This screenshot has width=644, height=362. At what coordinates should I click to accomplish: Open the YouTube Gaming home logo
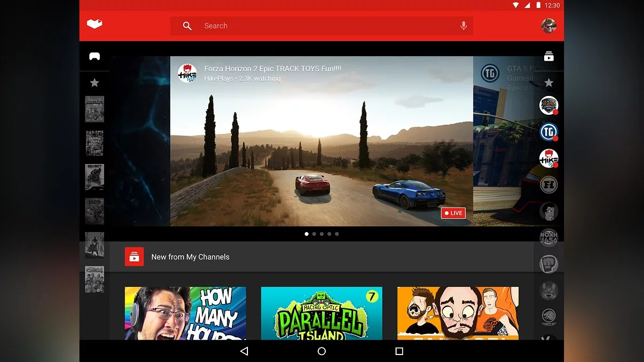(94, 24)
